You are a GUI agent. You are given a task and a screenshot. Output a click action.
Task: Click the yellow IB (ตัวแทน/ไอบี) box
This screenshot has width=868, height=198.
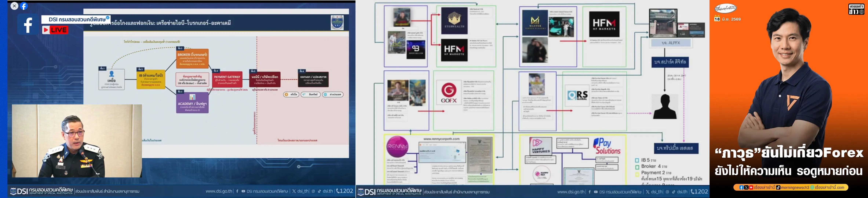[x=151, y=80]
